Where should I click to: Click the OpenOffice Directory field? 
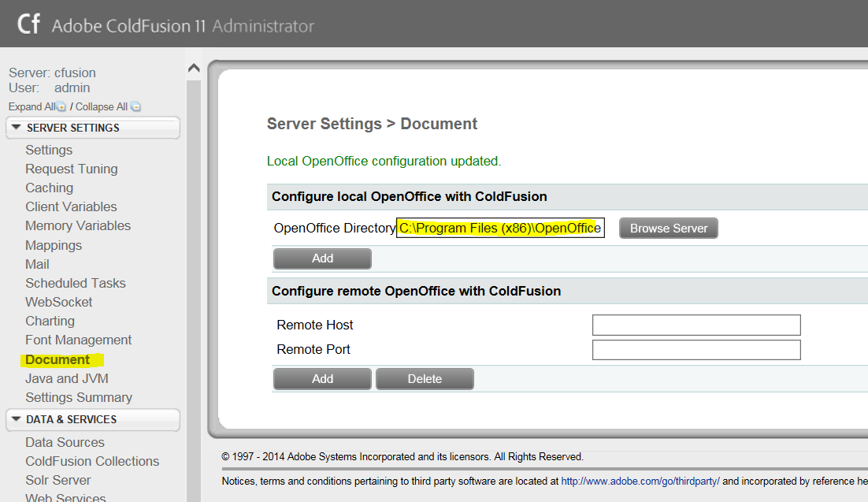pyautogui.click(x=500, y=228)
